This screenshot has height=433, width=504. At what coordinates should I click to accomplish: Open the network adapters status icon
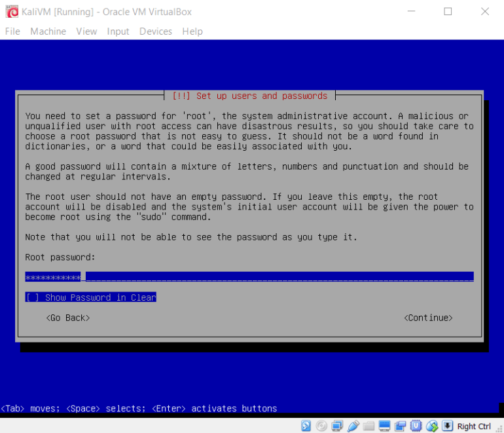tap(337, 426)
